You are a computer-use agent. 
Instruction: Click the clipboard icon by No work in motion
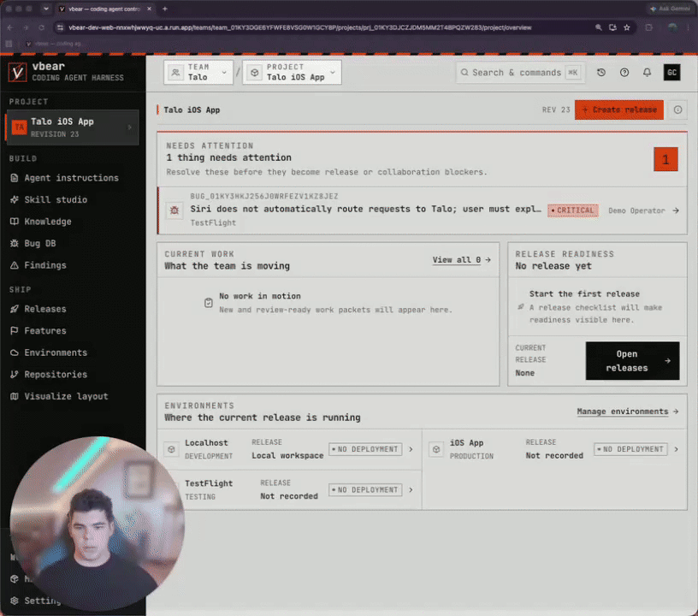[209, 303]
